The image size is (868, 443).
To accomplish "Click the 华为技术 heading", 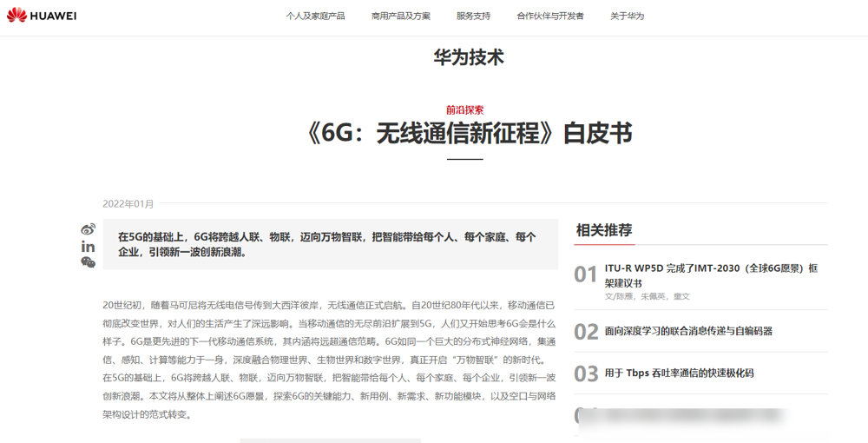I will 469,57.
